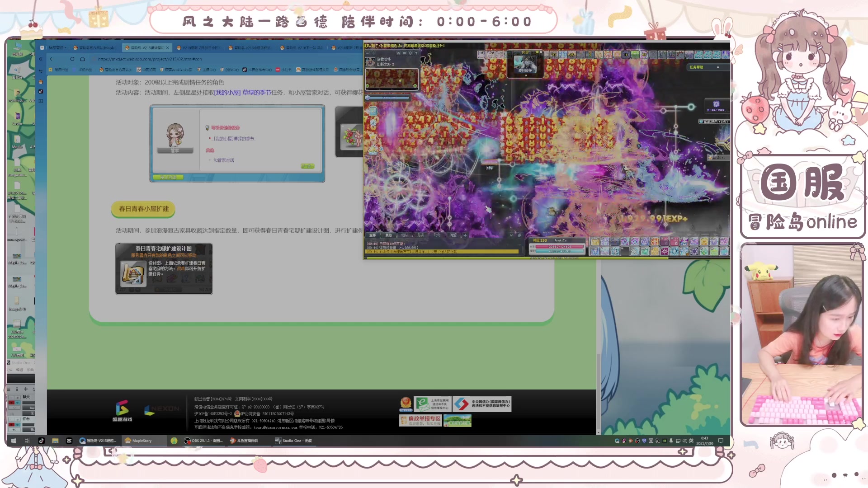Image resolution: width=868 pixels, height=488 pixels.
Task: Switch to the 冒险岛-V215 browser taskbar item
Action: pos(98,441)
